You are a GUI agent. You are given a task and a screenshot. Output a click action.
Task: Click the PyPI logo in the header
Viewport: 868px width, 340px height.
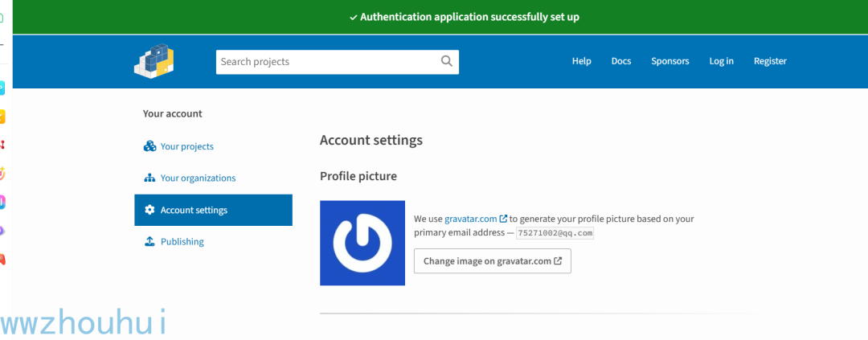[x=154, y=61]
